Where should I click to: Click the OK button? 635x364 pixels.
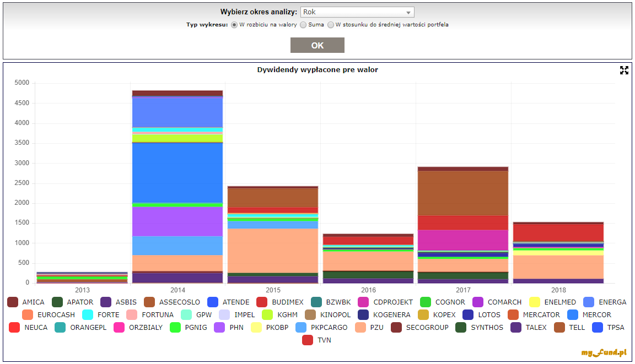(x=317, y=45)
